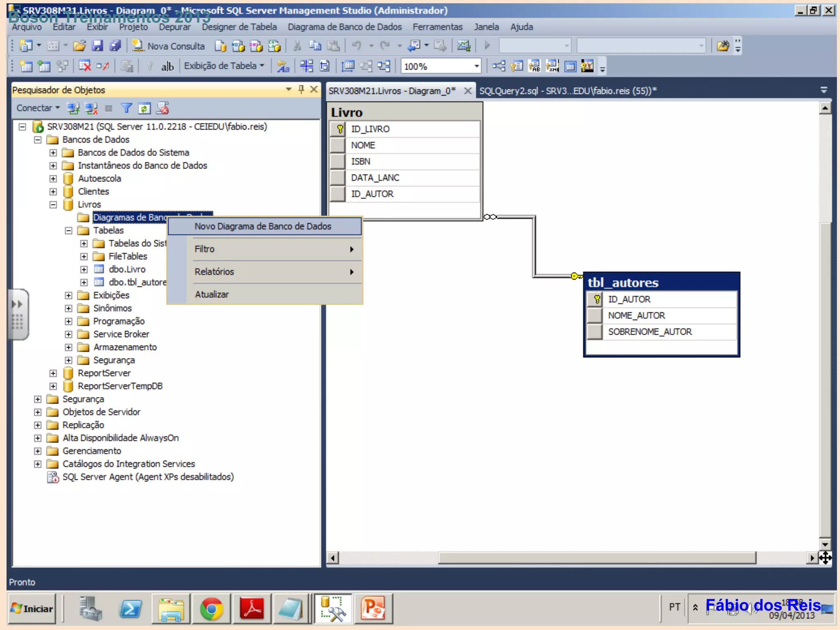
Task: Select Atualizar in the context menu
Action: [212, 294]
